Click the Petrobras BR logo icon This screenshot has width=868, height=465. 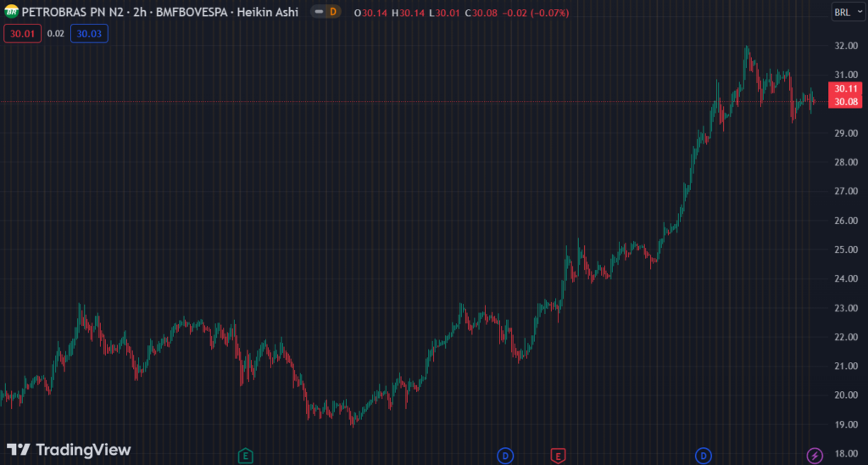(x=11, y=12)
